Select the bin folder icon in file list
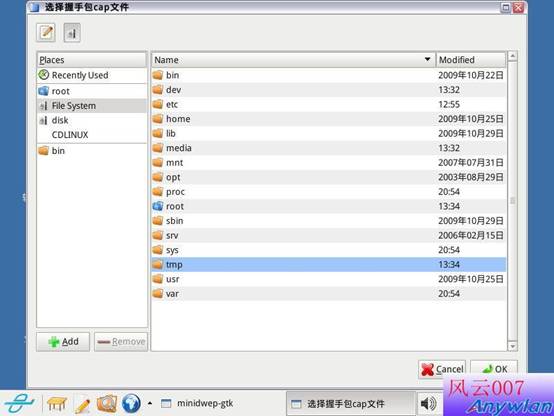 click(158, 75)
